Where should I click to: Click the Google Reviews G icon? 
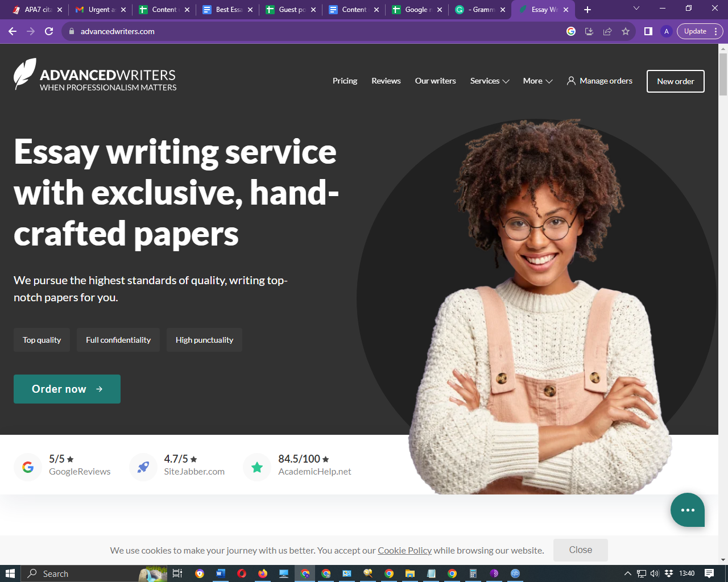28,467
